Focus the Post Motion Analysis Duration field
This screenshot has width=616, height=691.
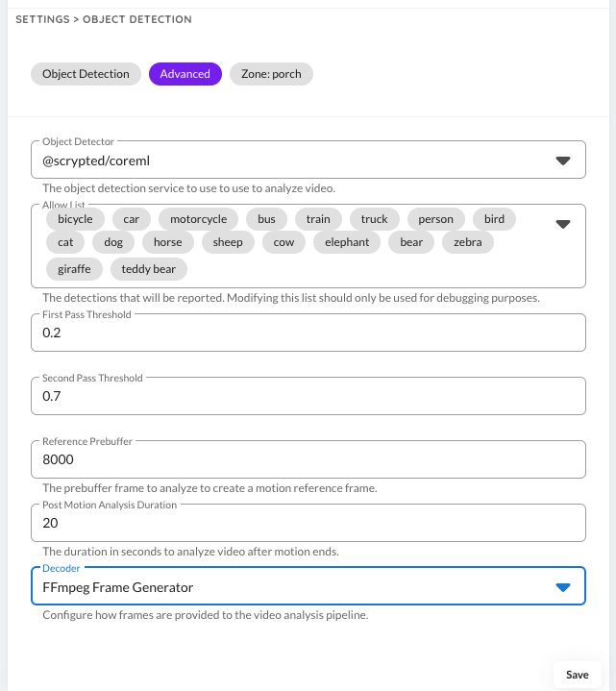click(x=308, y=523)
